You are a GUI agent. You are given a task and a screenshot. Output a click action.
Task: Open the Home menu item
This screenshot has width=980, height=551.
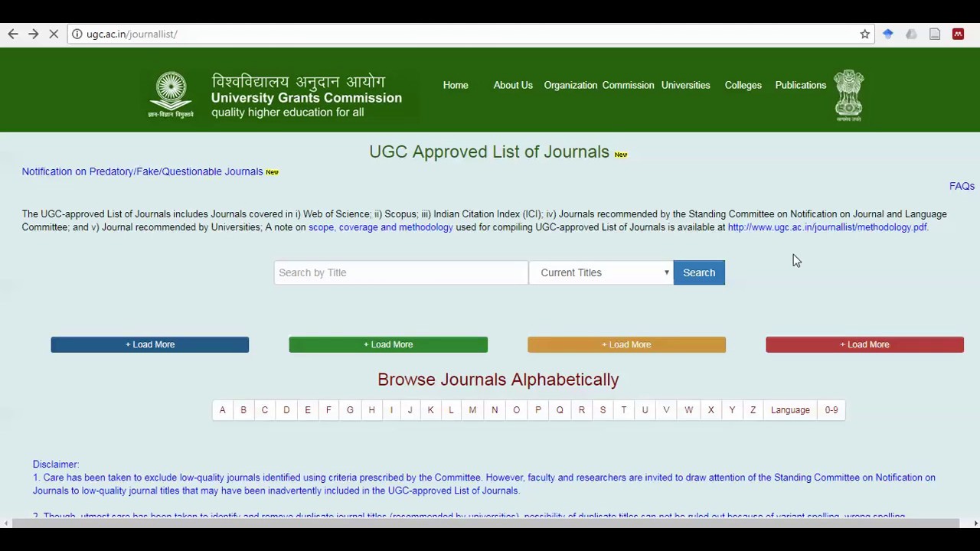456,85
